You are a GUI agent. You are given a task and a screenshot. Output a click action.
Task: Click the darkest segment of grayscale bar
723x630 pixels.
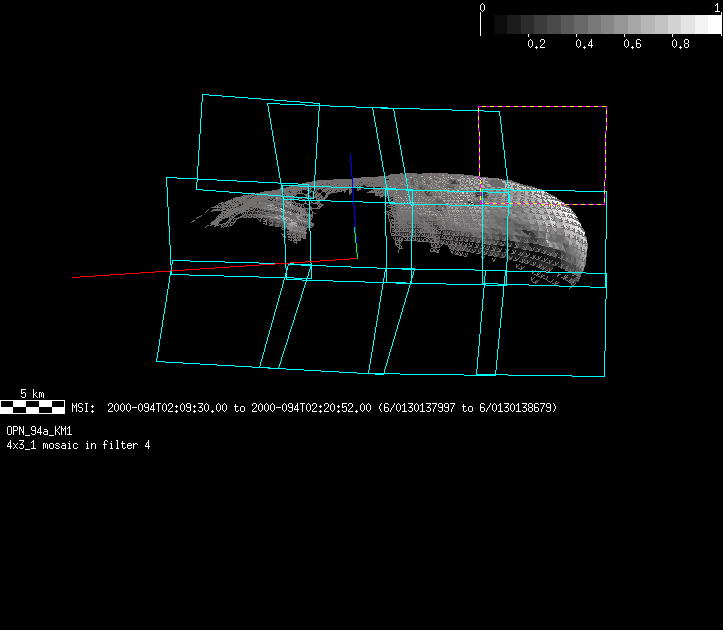488,25
